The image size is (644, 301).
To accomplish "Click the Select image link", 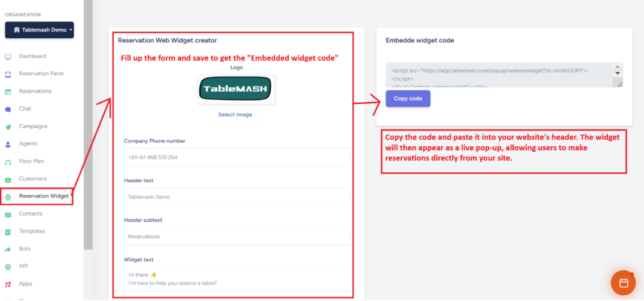I will tap(235, 114).
